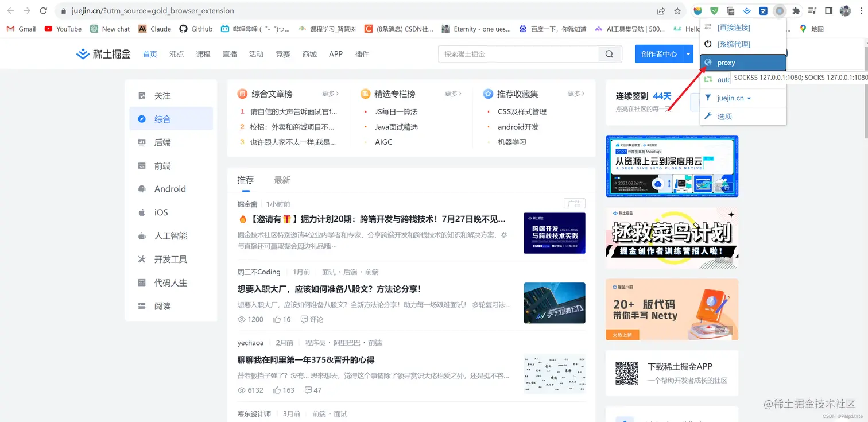Click the 探索稀土掘金 search input field

[517, 53]
